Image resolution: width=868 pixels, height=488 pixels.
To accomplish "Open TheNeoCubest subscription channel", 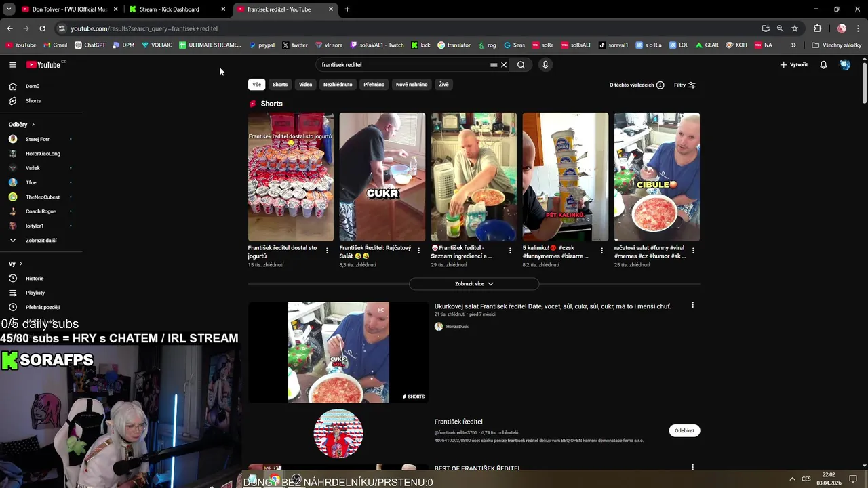I will (x=41, y=197).
